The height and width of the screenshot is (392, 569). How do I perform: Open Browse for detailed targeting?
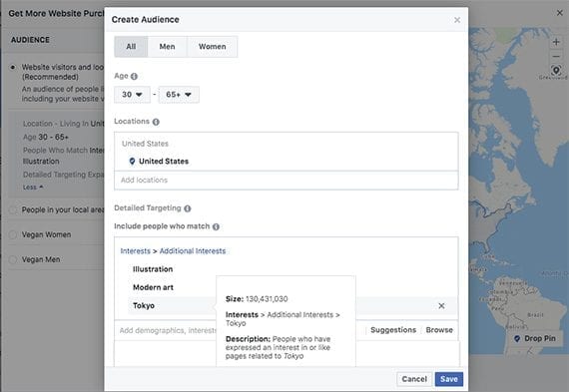(x=439, y=330)
